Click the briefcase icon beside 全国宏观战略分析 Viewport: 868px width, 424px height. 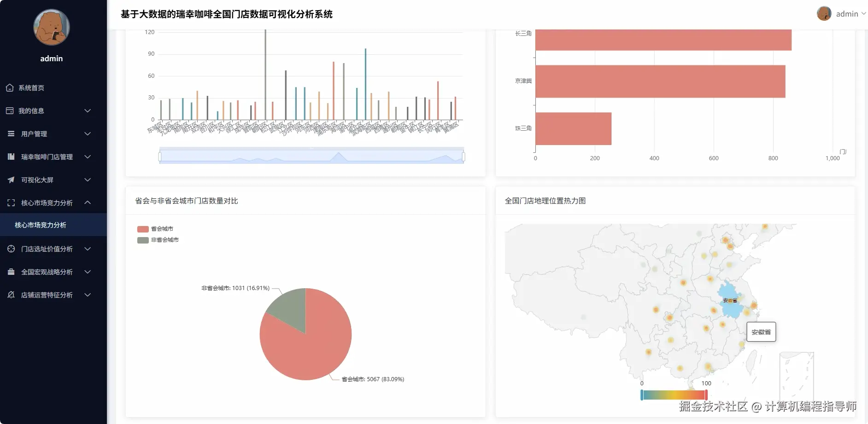pos(11,272)
